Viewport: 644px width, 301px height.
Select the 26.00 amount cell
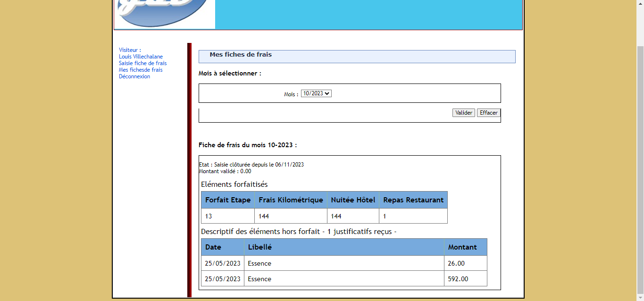point(456,263)
